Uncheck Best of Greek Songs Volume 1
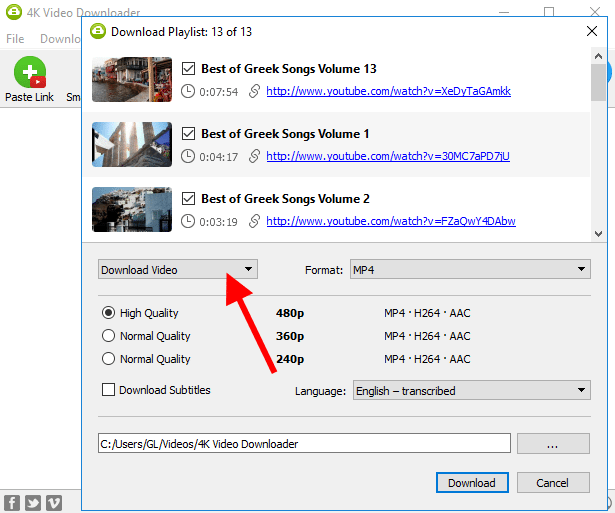This screenshot has width=615, height=513. (189, 134)
